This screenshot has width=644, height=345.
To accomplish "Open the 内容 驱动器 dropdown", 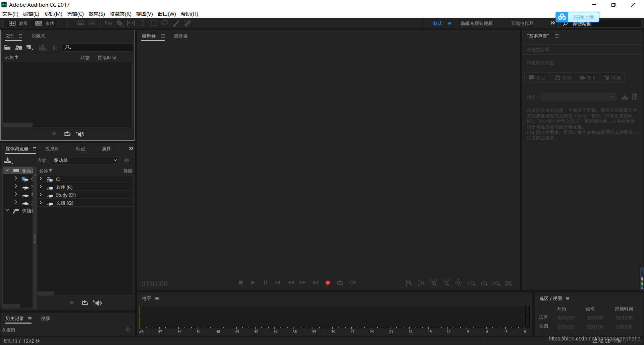I will pyautogui.click(x=85, y=160).
